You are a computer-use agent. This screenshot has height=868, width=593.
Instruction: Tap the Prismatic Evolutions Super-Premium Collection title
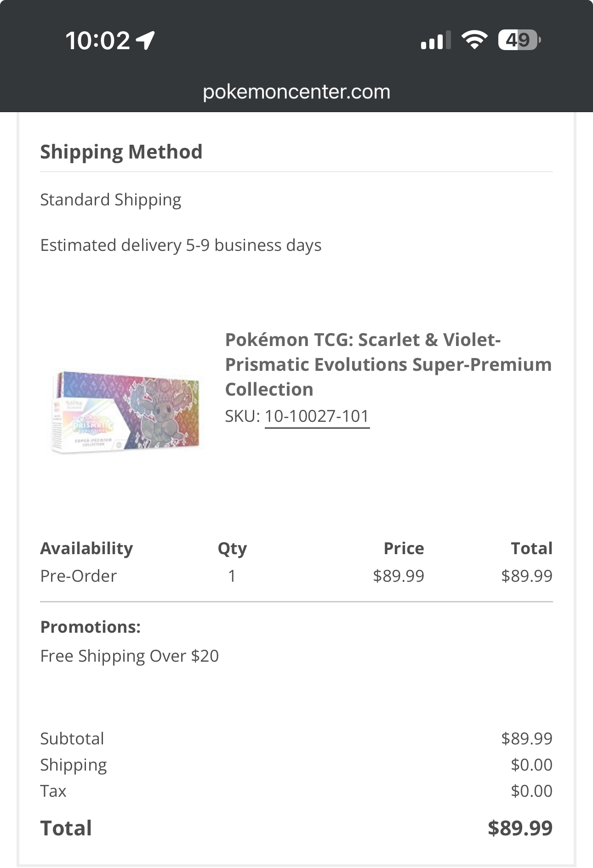[x=388, y=364]
